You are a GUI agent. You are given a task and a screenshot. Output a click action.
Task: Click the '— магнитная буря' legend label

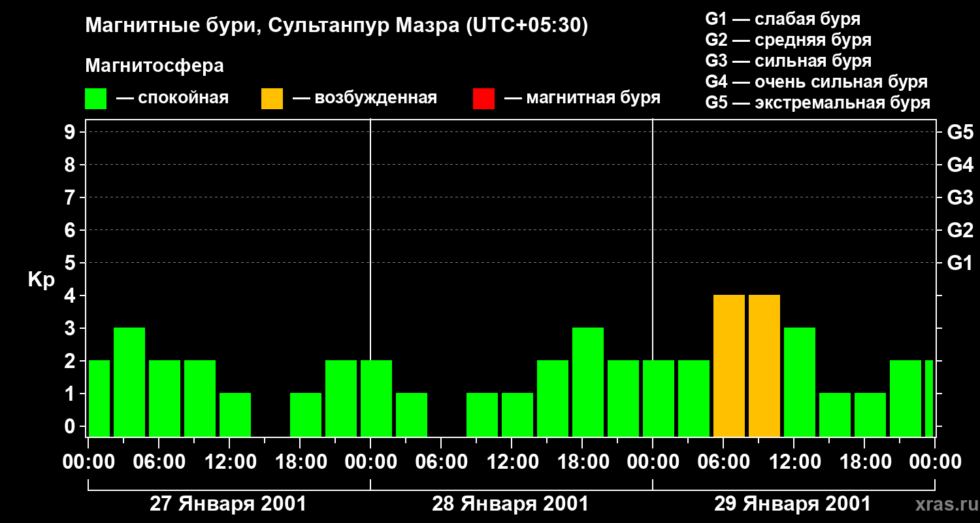click(x=582, y=99)
